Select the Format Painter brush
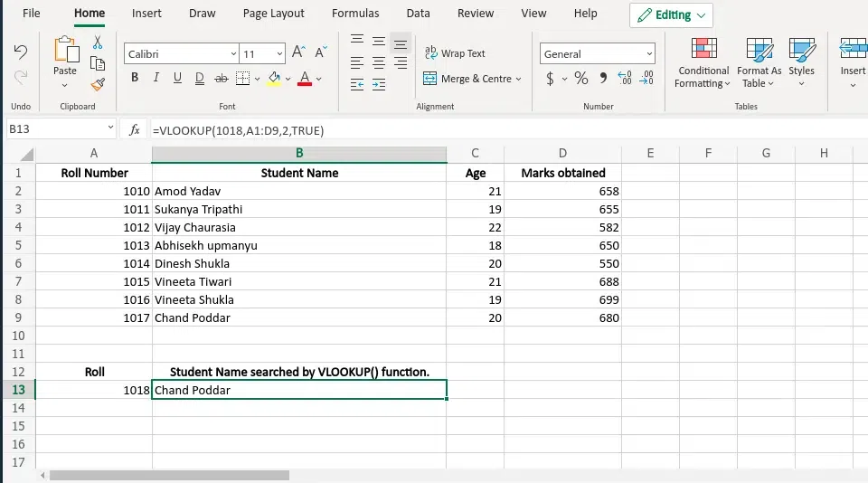868x483 pixels. (98, 84)
